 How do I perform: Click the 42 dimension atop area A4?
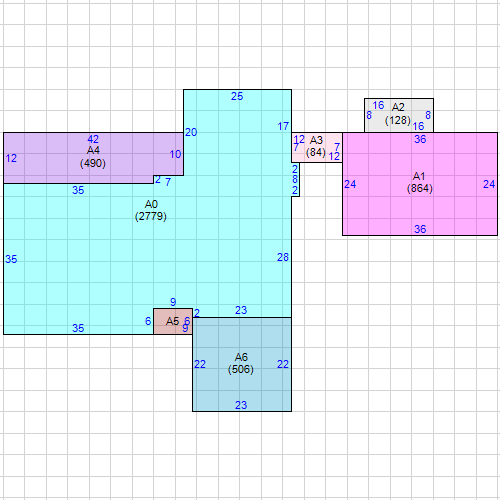pyautogui.click(x=93, y=139)
